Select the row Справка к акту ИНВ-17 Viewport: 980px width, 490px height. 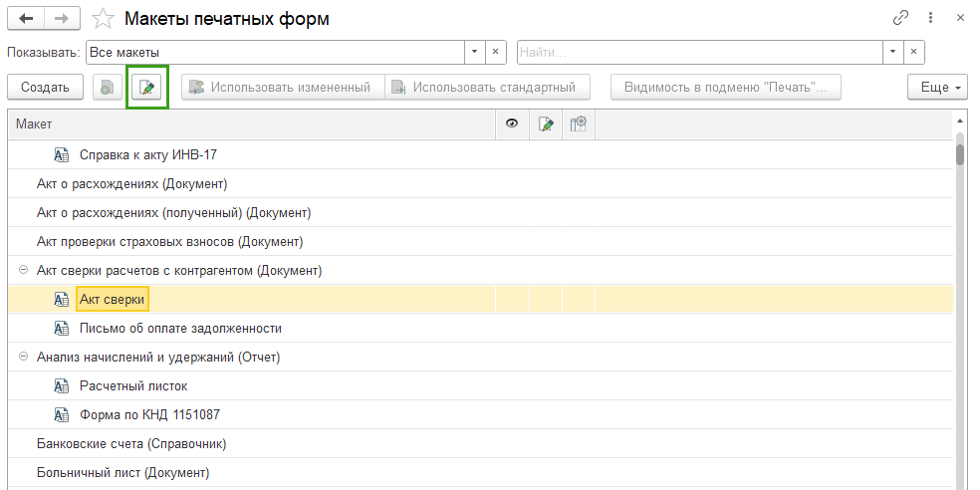pyautogui.click(x=481, y=155)
